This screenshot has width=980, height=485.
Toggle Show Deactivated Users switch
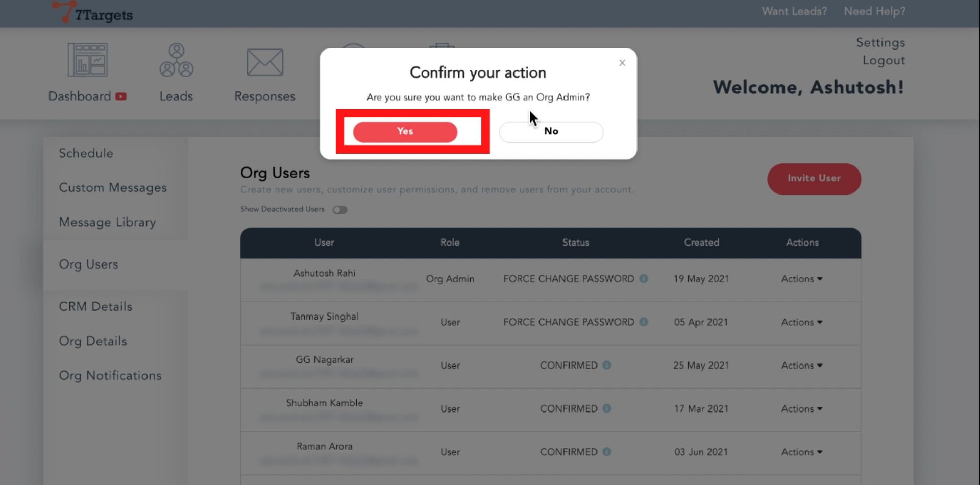pos(340,210)
